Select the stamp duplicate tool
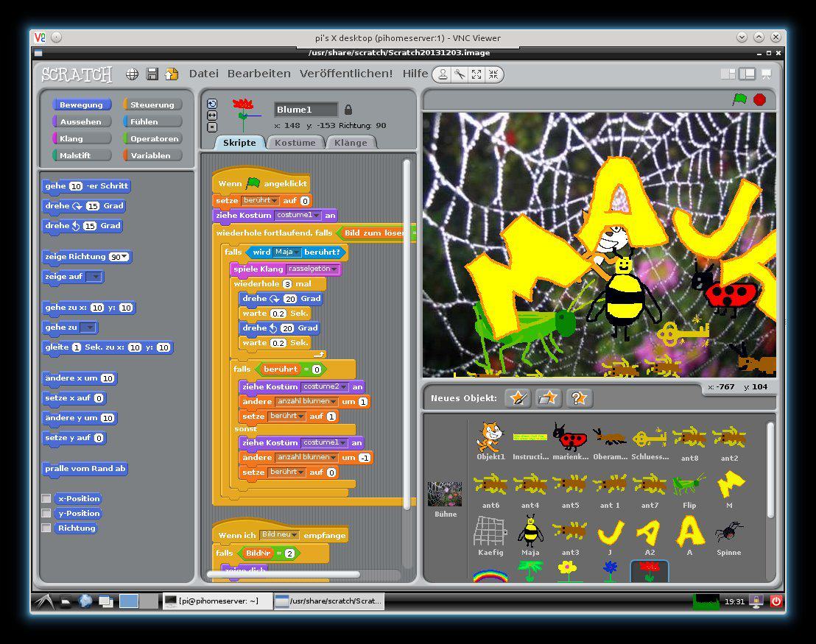Screen dimensions: 816x644 pyautogui.click(x=442, y=74)
